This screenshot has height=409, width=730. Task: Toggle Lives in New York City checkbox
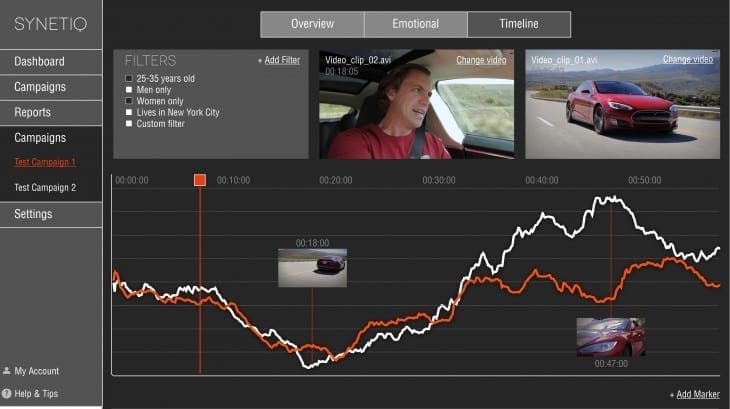click(x=129, y=112)
